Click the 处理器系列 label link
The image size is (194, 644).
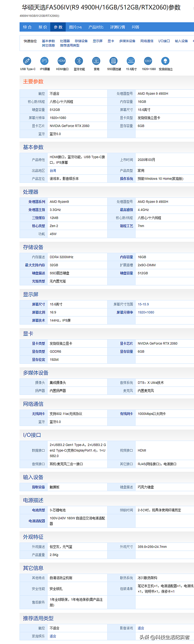[x=36, y=202]
